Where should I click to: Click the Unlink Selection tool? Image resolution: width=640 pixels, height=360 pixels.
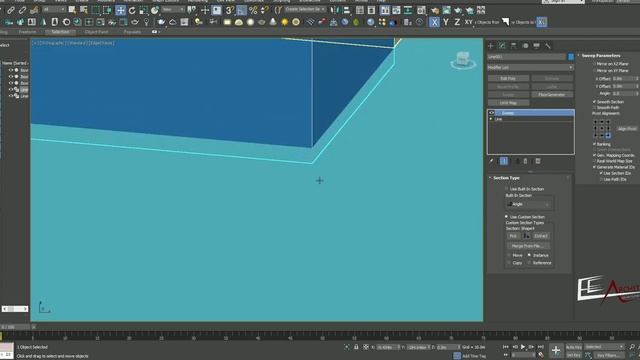click(22, 10)
